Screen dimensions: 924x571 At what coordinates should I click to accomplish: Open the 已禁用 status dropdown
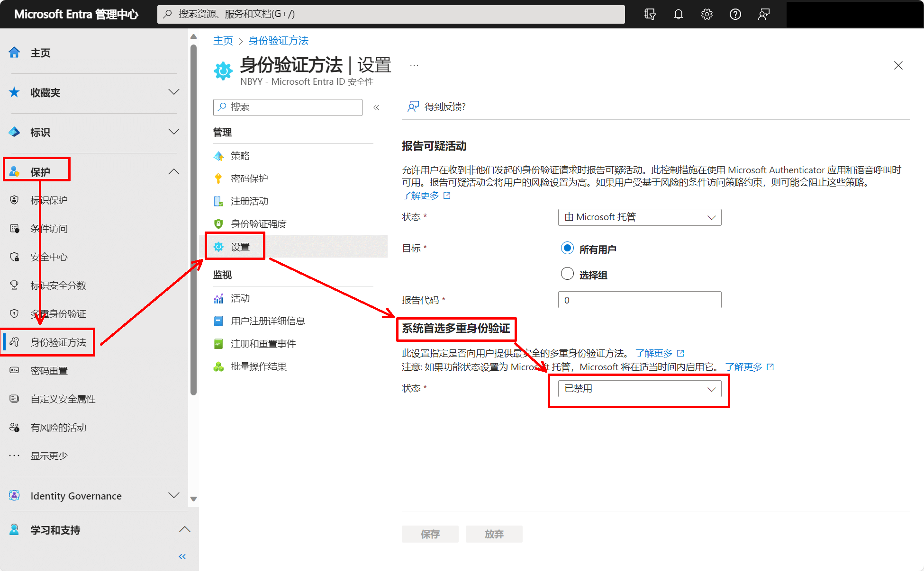pos(639,389)
